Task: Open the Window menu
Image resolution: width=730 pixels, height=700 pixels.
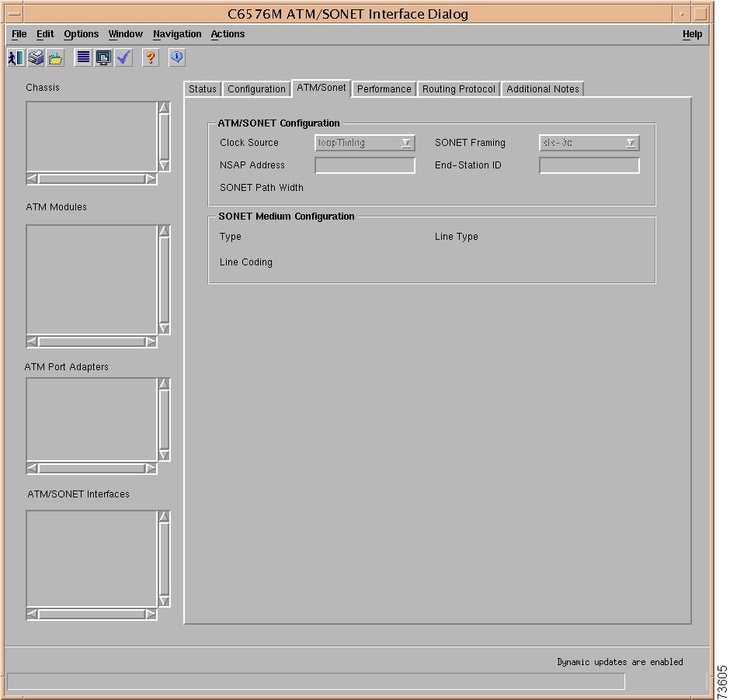Action: (125, 34)
